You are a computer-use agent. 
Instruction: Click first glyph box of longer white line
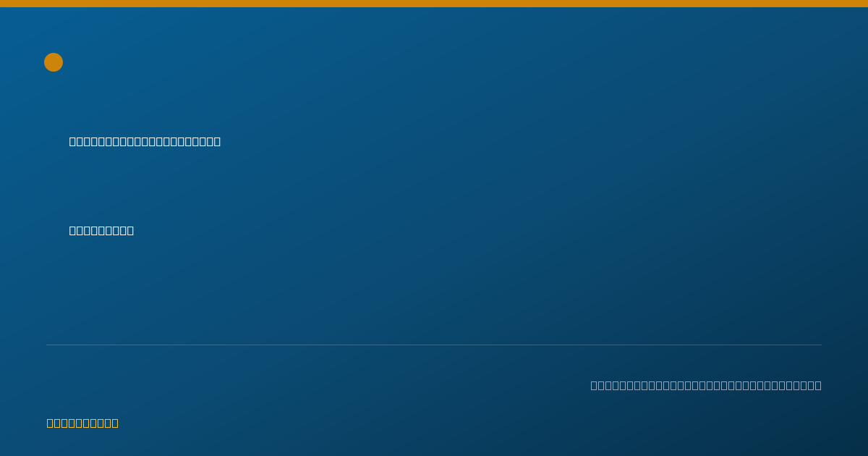coord(72,141)
